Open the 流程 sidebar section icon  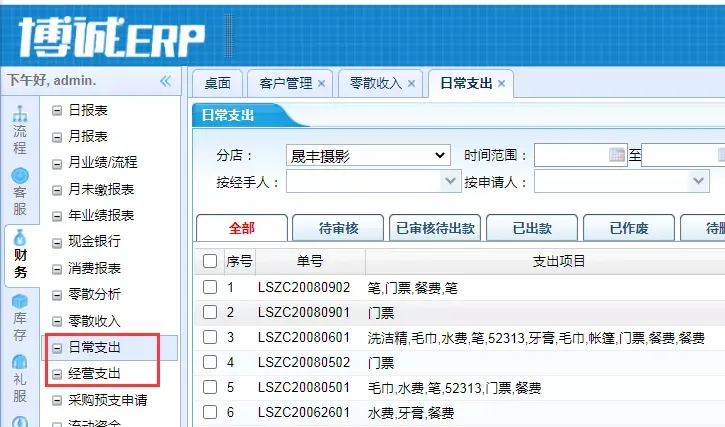pyautogui.click(x=19, y=131)
